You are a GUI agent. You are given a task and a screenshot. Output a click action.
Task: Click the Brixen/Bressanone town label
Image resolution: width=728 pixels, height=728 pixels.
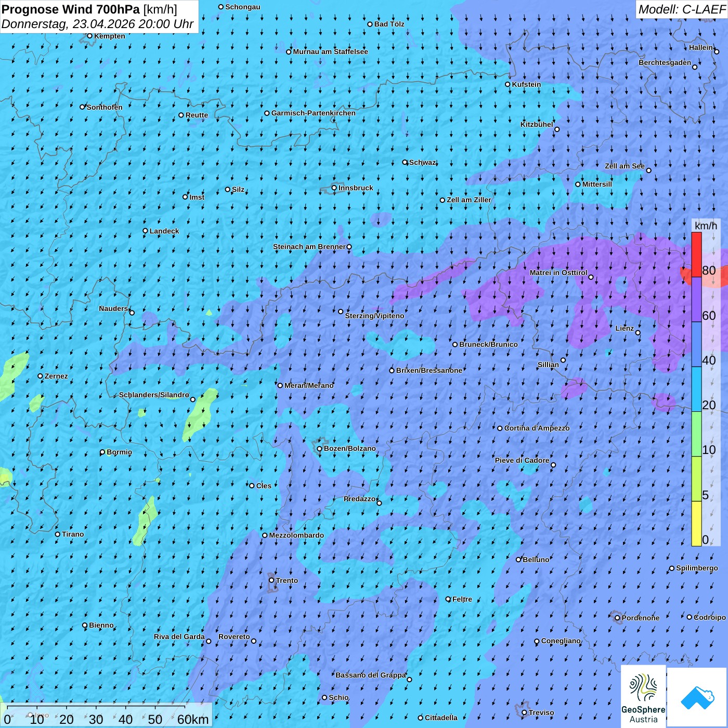coord(429,370)
